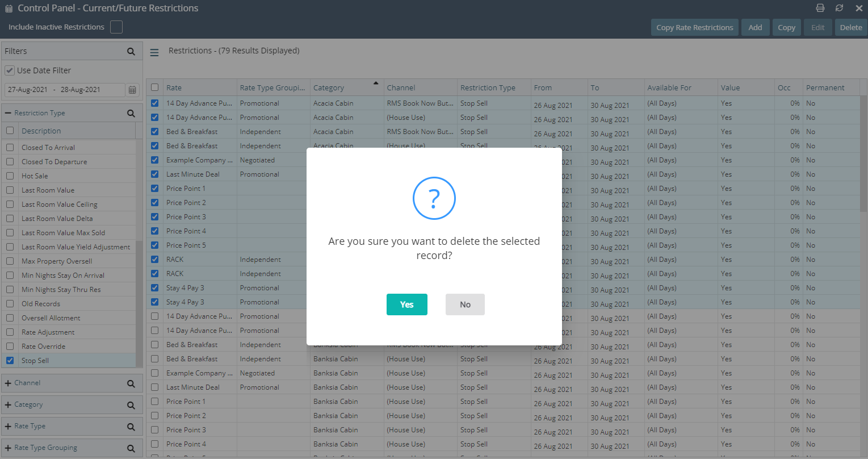The image size is (868, 459).
Task: Check the Rate Adjustment filter
Action: click(x=10, y=332)
